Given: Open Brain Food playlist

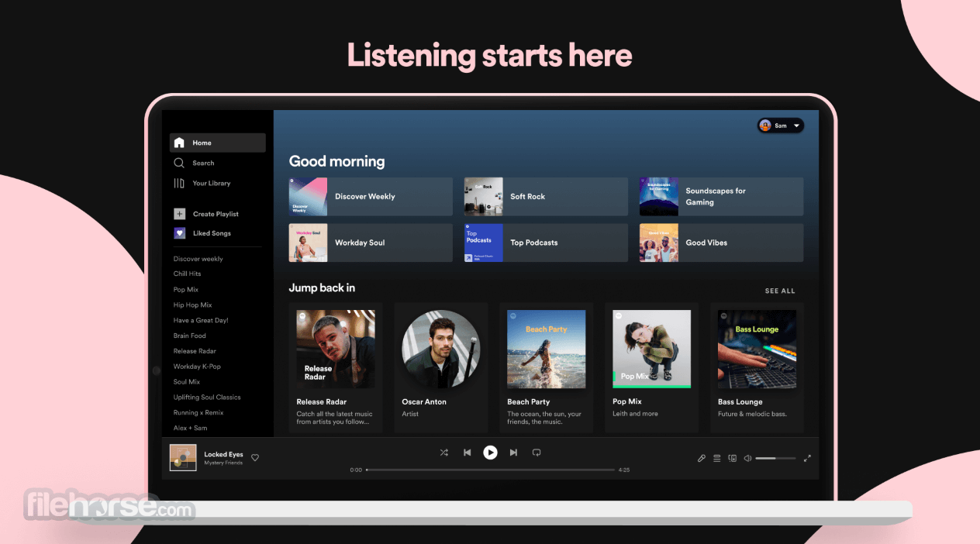Looking at the screenshot, I should pos(190,336).
